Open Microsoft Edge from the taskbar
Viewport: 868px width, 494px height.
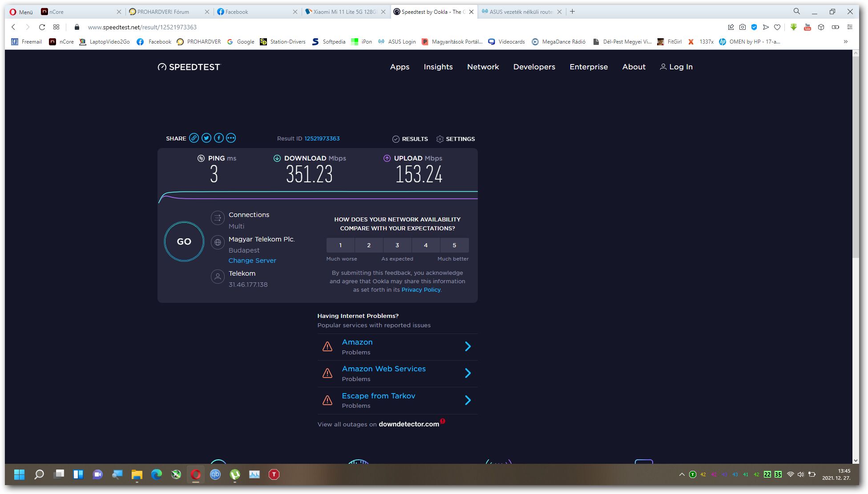point(157,474)
